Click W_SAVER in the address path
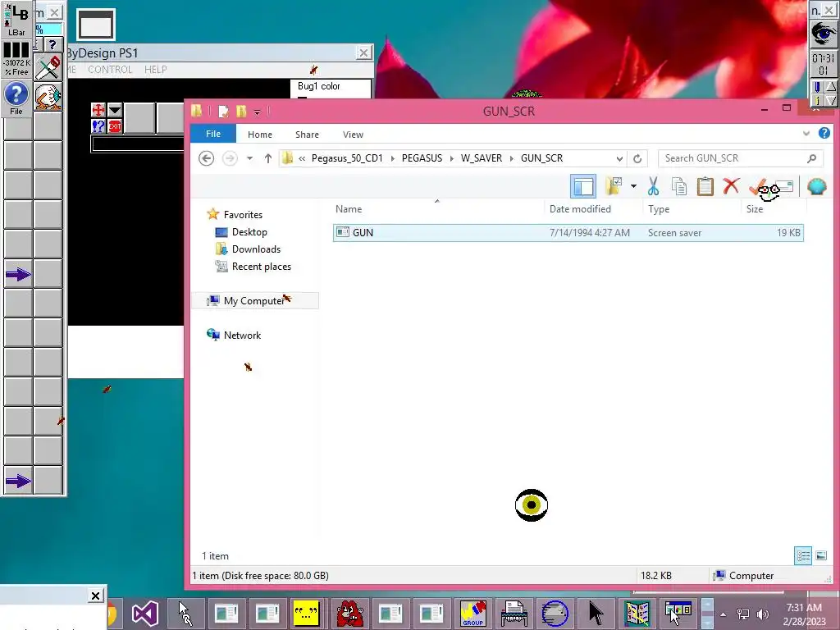 [482, 158]
